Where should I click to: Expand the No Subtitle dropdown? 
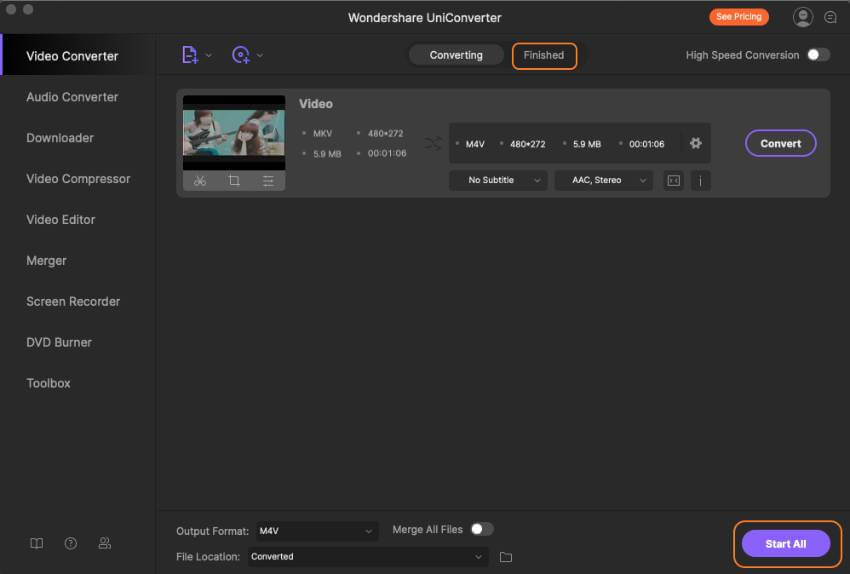(x=498, y=180)
